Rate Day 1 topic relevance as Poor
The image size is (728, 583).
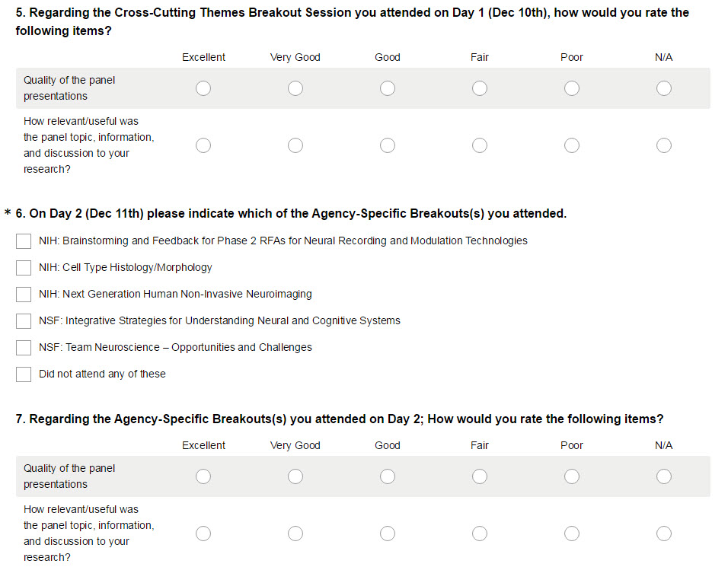tap(572, 145)
